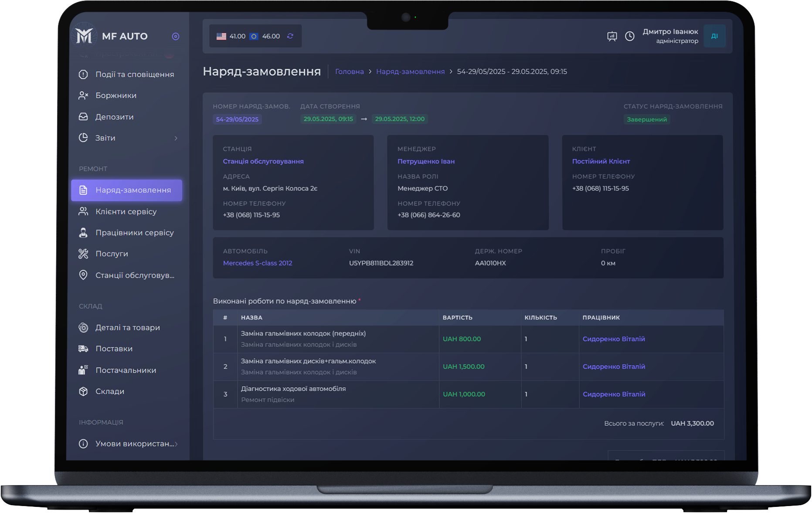Click the Завершений status badge
Screen dimensions: 812x513
click(646, 119)
